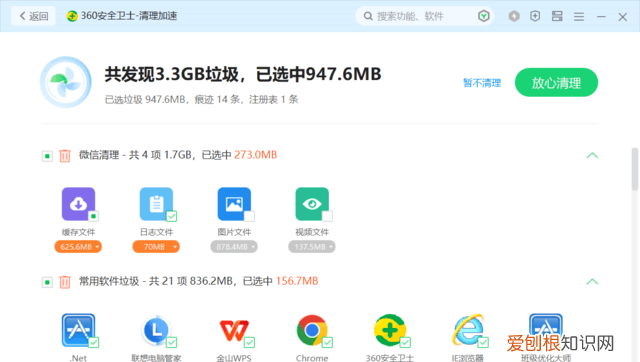640x362 pixels.
Task: Click the 金山WPS icon
Action: tap(234, 330)
